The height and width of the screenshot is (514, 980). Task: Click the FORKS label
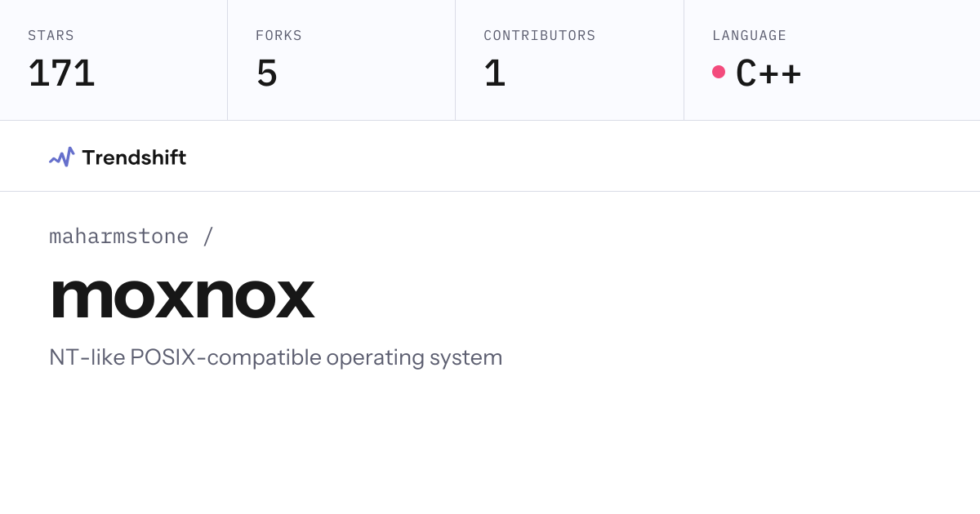(278, 36)
